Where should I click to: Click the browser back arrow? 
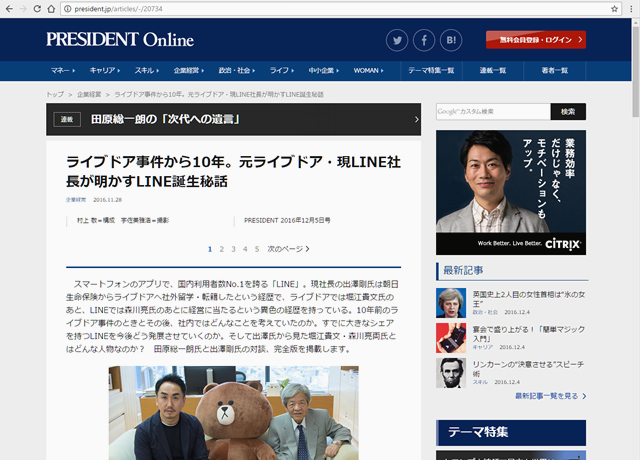coord(10,8)
